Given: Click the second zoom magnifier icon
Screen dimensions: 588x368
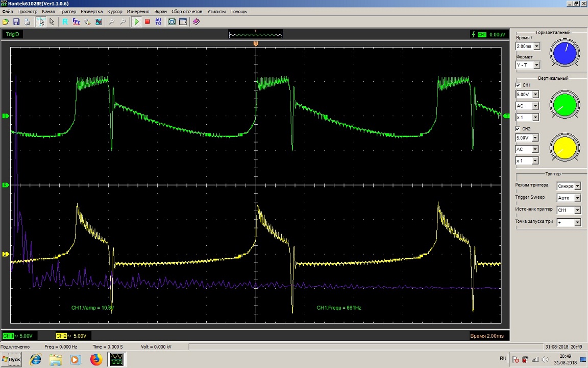Looking at the screenshot, I should [122, 22].
